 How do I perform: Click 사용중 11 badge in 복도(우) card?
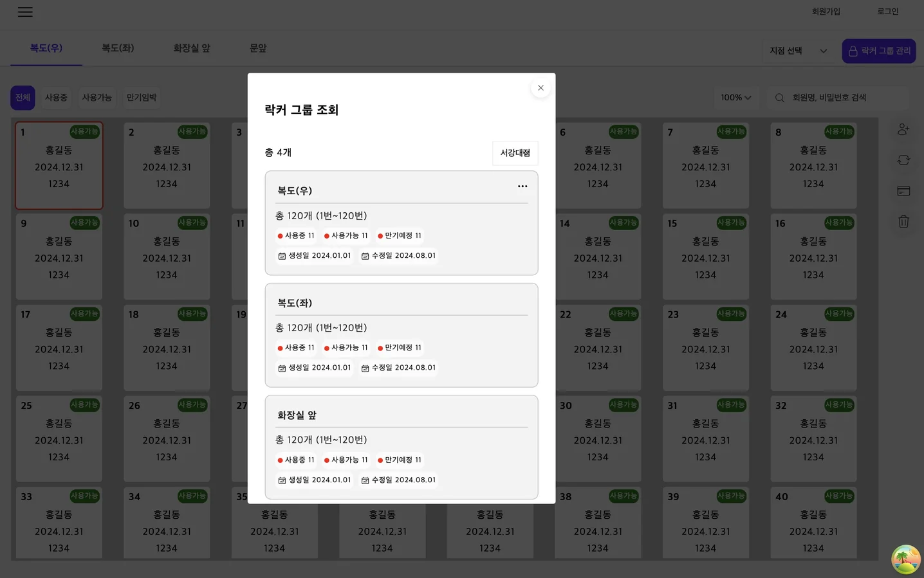pyautogui.click(x=296, y=236)
